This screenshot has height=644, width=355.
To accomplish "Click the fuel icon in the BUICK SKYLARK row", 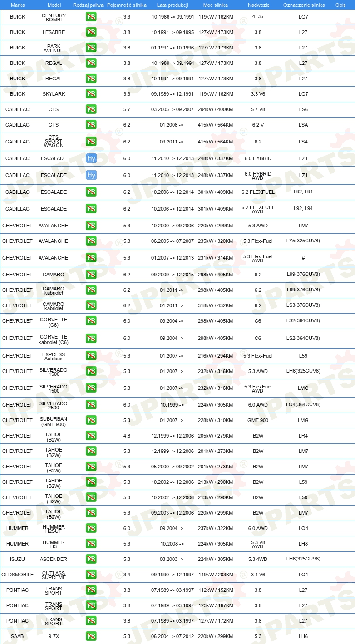I will [91, 94].
